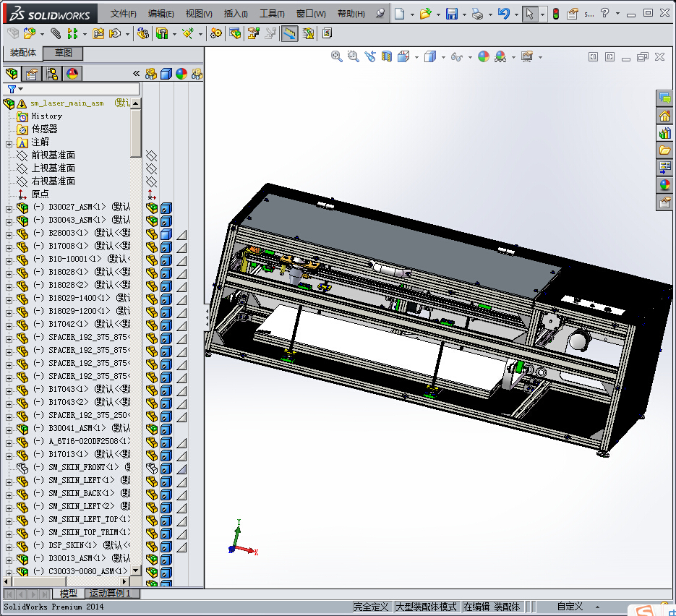Click the 自定义 units status button

570,607
